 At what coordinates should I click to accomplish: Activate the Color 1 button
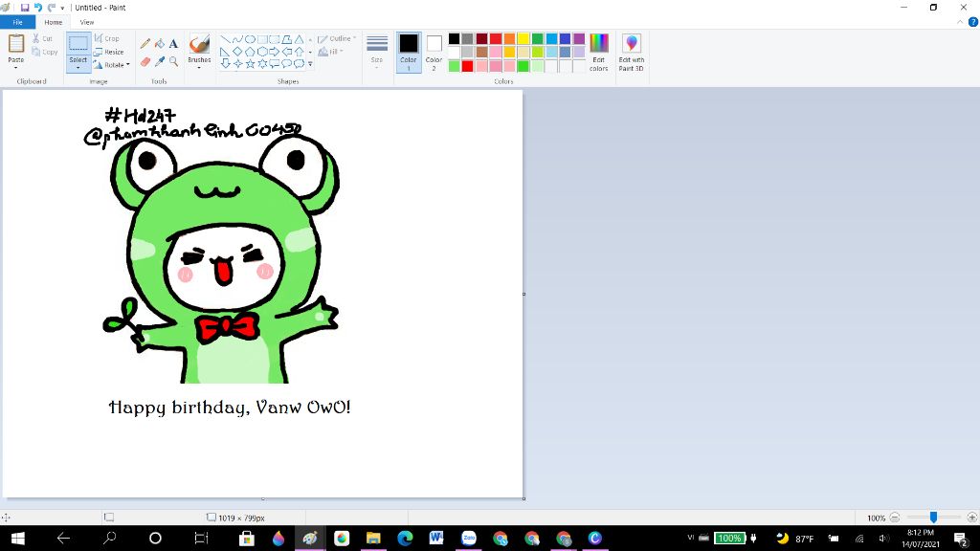(x=409, y=53)
